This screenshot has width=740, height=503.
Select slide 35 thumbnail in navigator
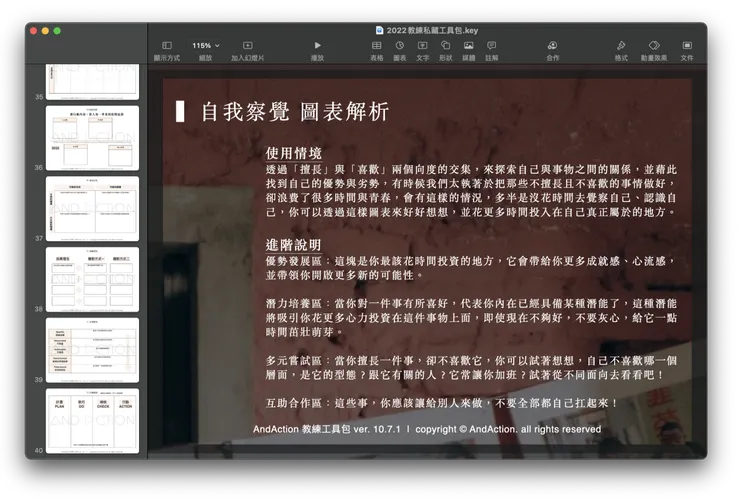pos(92,82)
